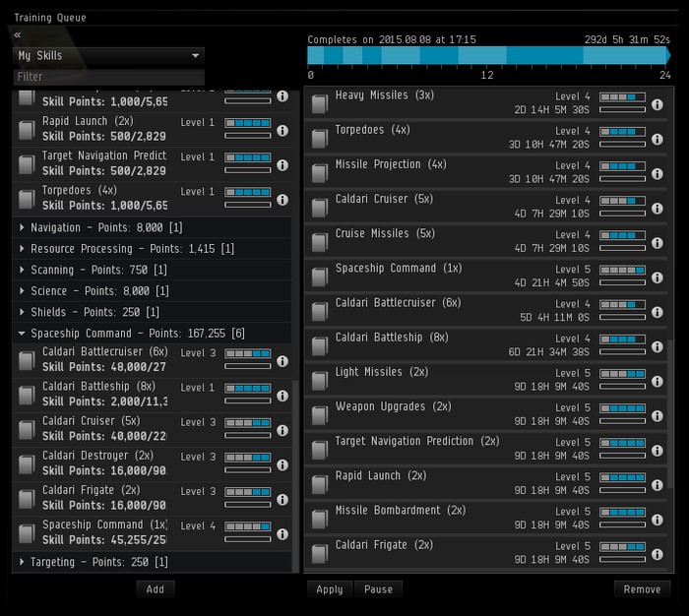
Task: Show info for Caldari Battleship Level 1 skill
Action: (x=282, y=396)
